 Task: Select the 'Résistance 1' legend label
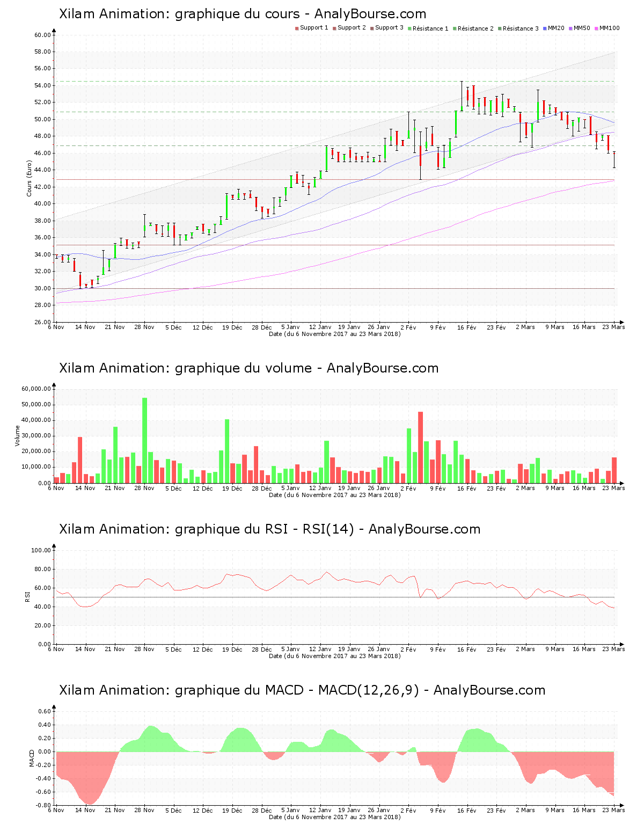coord(430,28)
